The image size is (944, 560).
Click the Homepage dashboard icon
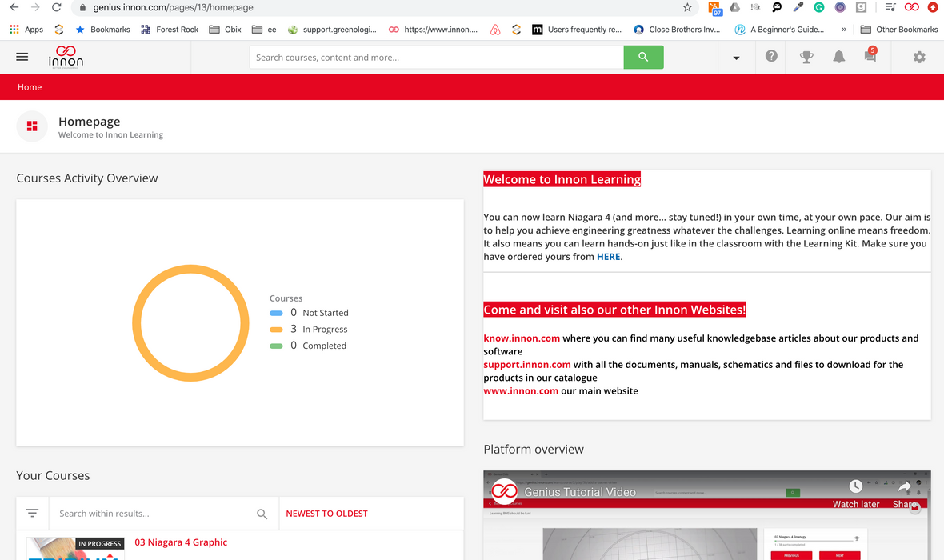tap(32, 126)
